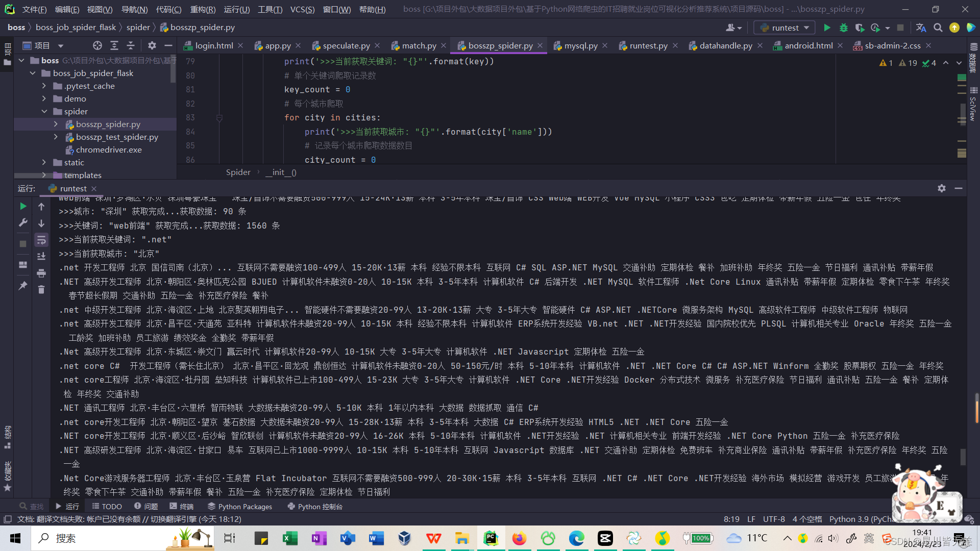The height and width of the screenshot is (551, 980).
Task: Collapse the spider folder in project tree
Action: pos(44,111)
